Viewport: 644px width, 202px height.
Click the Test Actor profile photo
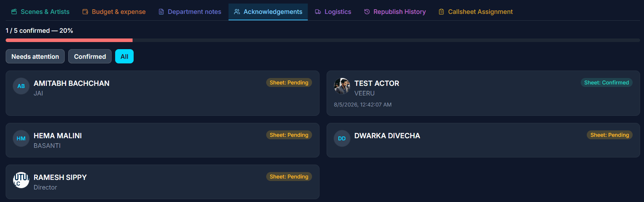click(342, 86)
